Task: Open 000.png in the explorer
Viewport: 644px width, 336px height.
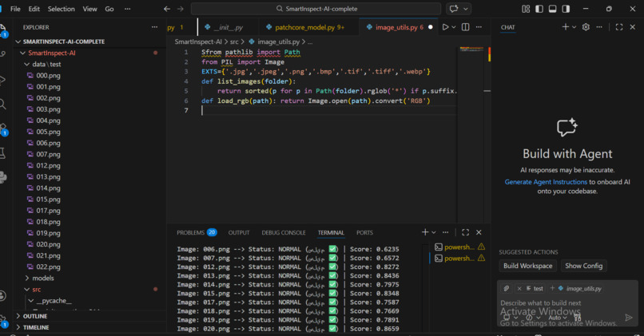Action: (x=48, y=76)
